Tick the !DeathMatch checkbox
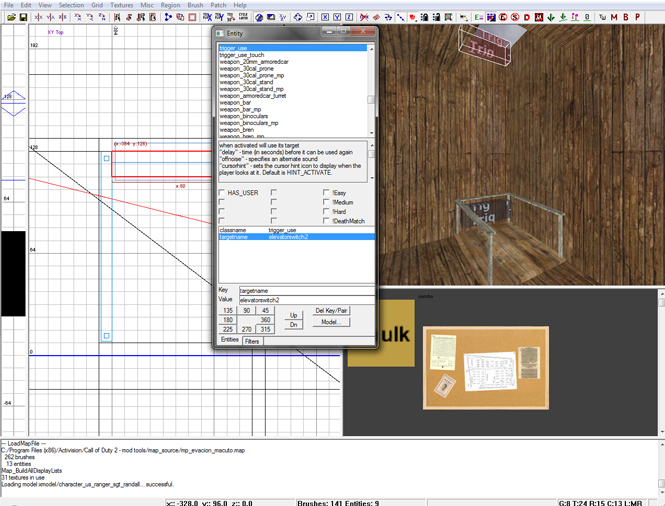Viewport: 665px width, 506px height. tap(326, 221)
